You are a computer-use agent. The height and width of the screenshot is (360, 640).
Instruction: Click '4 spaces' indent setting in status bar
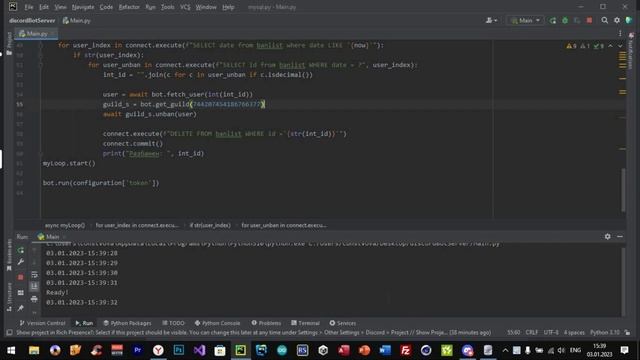(x=574, y=333)
